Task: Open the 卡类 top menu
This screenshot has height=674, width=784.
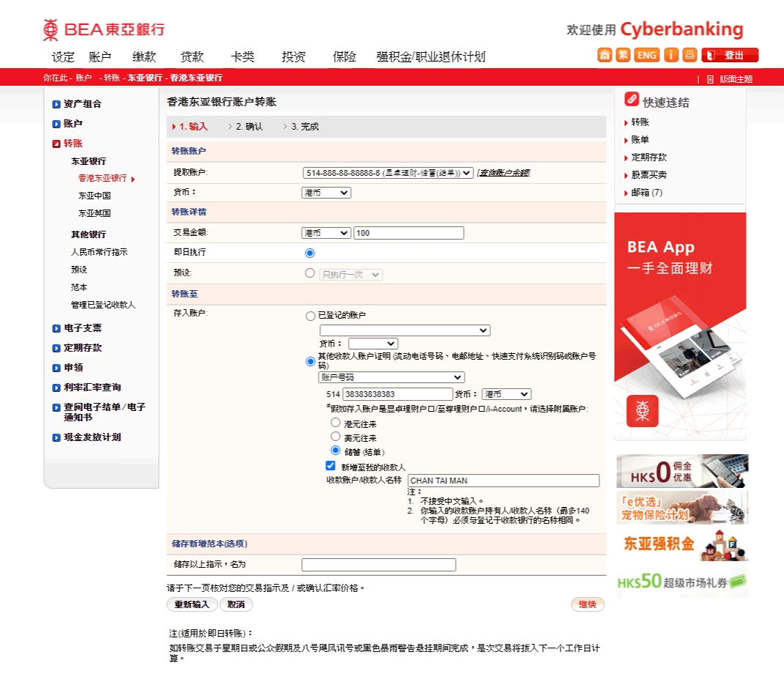Action: [x=243, y=57]
